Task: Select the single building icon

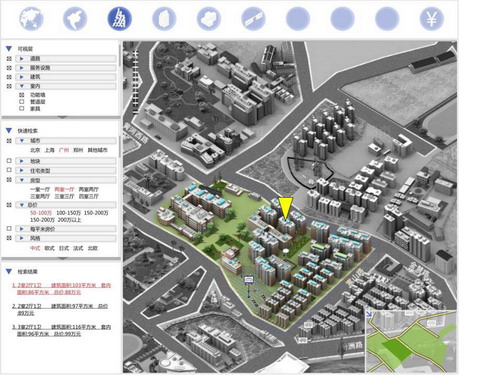Action: 164,19
